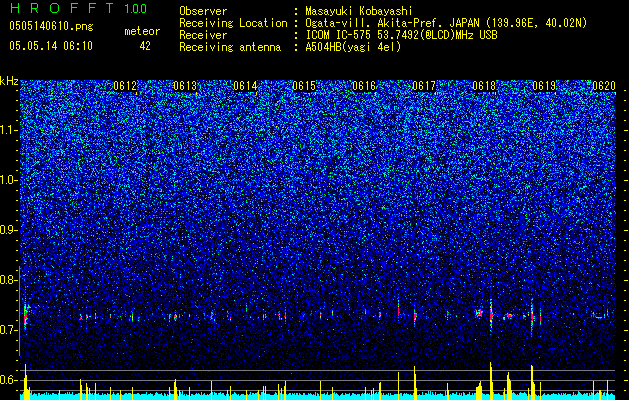This screenshot has height=400, width=629.
Task: Click the 0612 time marker
Action: click(125, 86)
